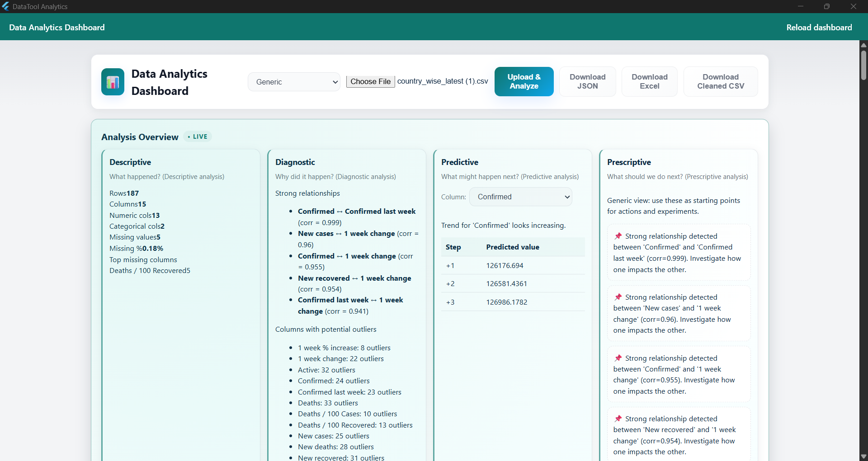Click the 'Rows187' statistic
The image size is (868, 461).
124,193
